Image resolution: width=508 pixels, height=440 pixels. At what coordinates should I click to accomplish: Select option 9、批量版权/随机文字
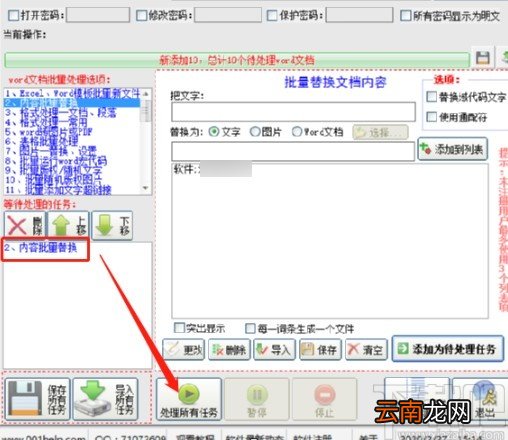72,170
